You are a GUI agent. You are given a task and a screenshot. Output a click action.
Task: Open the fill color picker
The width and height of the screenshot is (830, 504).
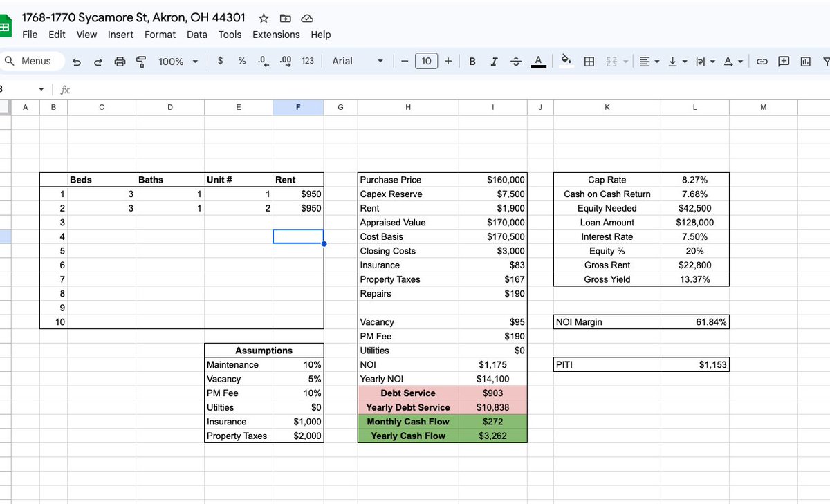564,61
